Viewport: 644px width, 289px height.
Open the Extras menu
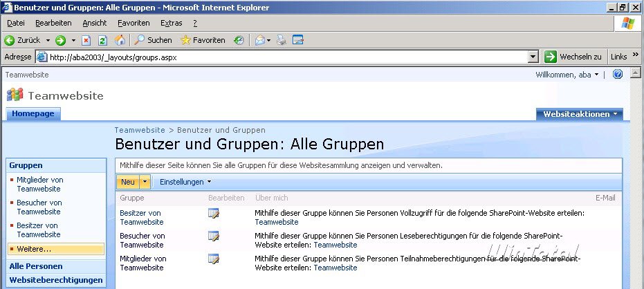click(172, 23)
